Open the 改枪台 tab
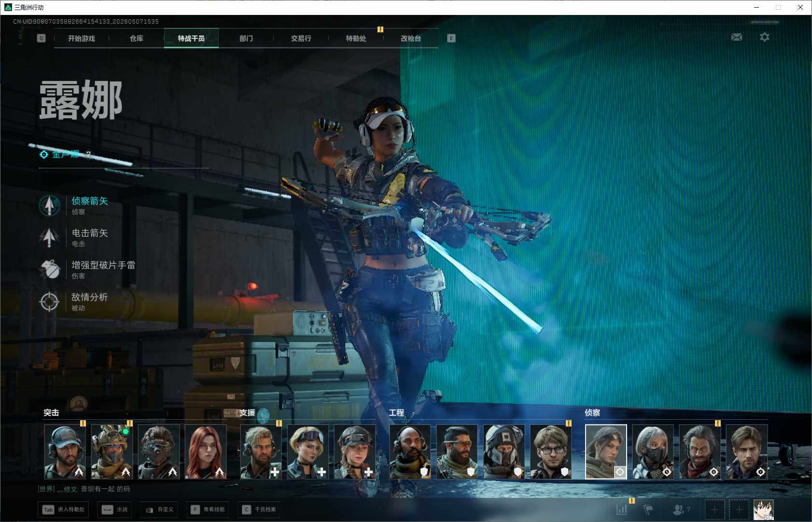The width and height of the screenshot is (812, 522). (411, 38)
